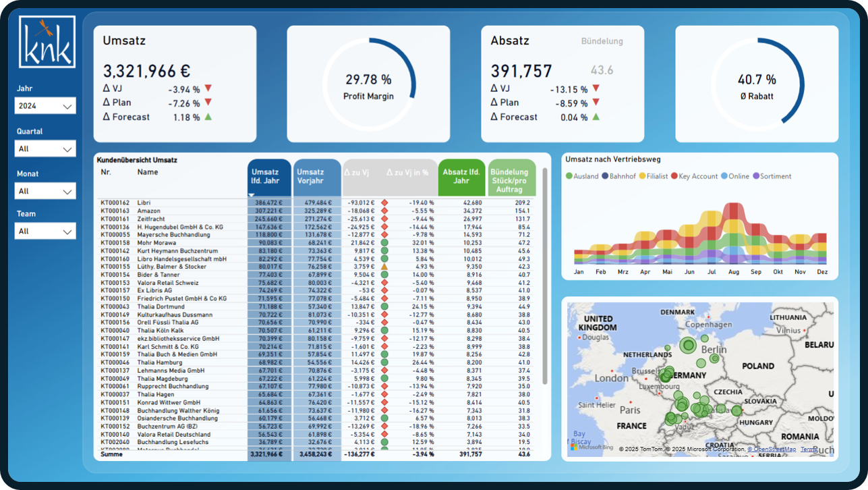Image resolution: width=868 pixels, height=490 pixels.
Task: Click the red diamond indicator in the Amazon row
Action: (x=384, y=211)
